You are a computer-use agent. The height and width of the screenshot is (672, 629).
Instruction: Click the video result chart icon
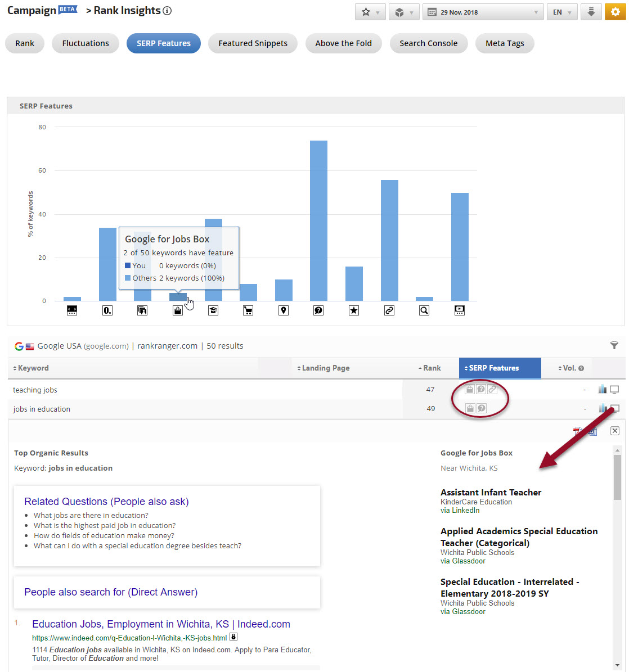[460, 310]
